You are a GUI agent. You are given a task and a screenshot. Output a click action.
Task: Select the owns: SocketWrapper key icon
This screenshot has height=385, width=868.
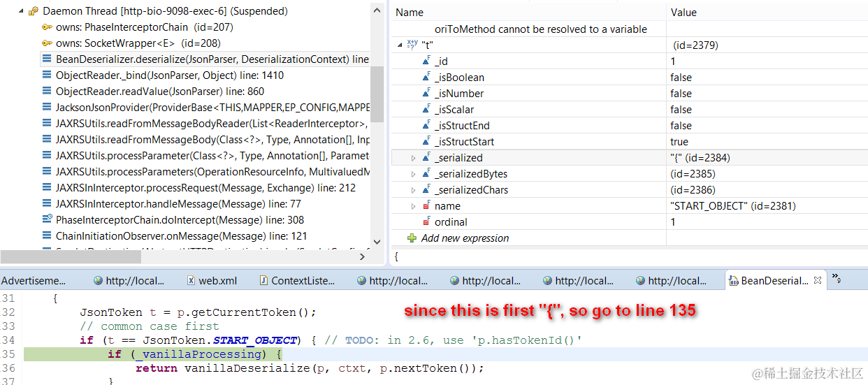click(x=47, y=43)
